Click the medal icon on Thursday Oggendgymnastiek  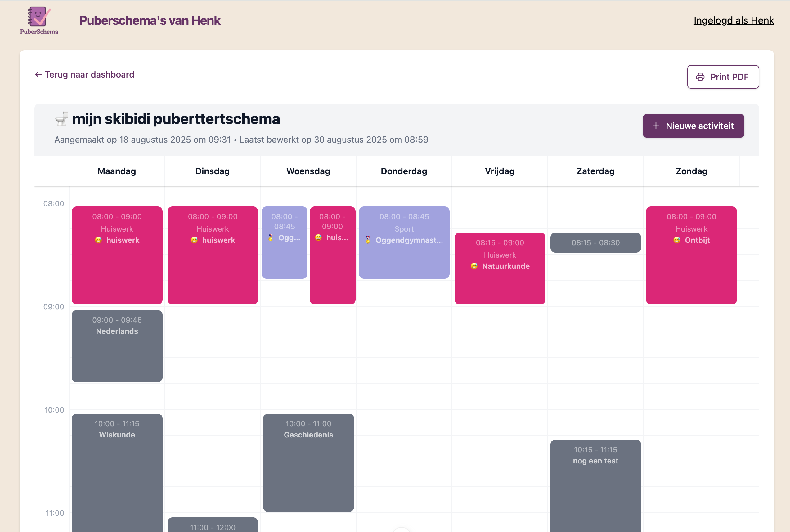tap(368, 240)
